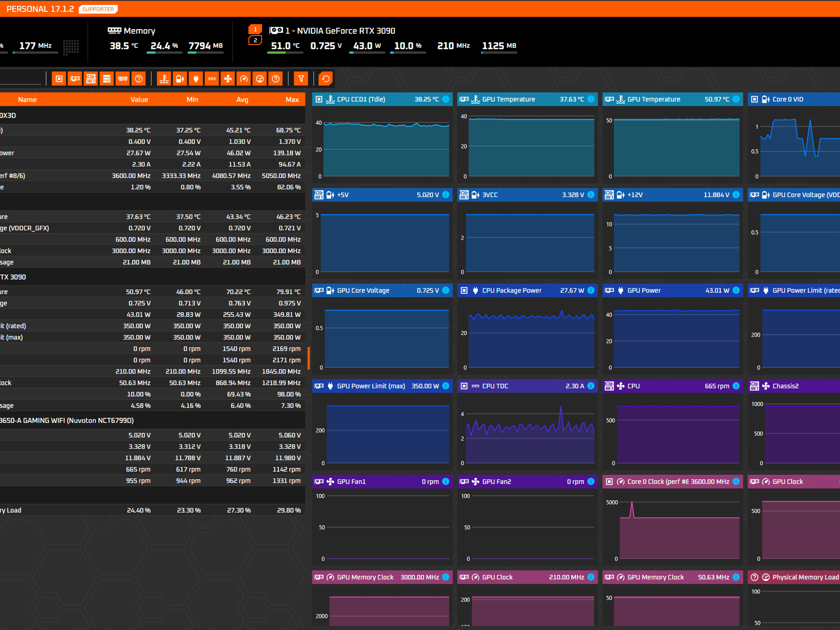Toggle the power plug sensor filter
The image size is (840, 630).
[x=196, y=79]
